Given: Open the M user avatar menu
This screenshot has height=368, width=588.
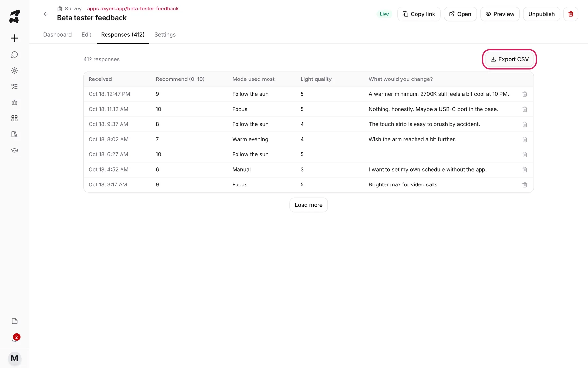Looking at the screenshot, I should pos(14,358).
